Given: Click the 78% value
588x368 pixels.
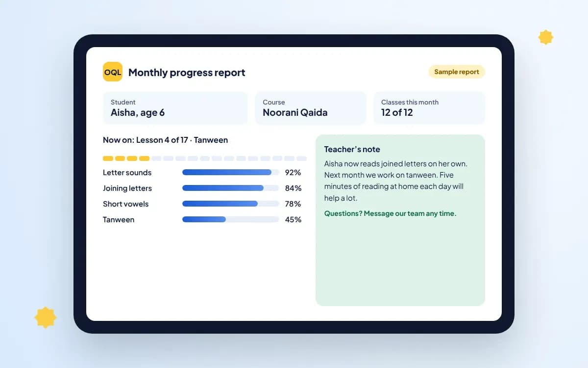Looking at the screenshot, I should 293,204.
